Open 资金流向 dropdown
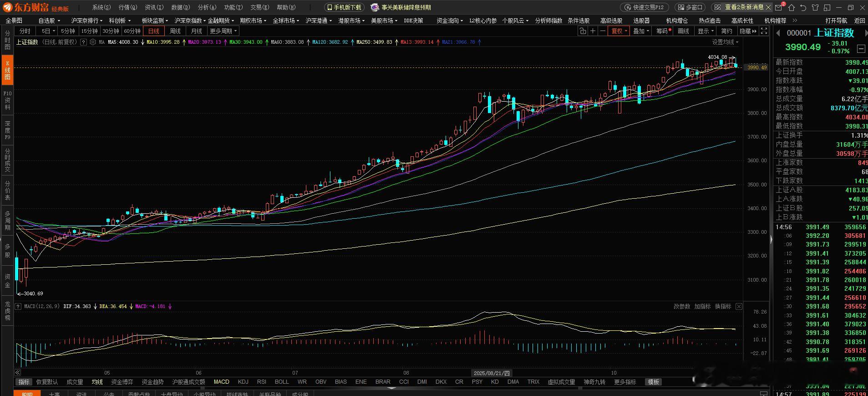Image resolution: width=868 pixels, height=396 pixels. tap(449, 21)
